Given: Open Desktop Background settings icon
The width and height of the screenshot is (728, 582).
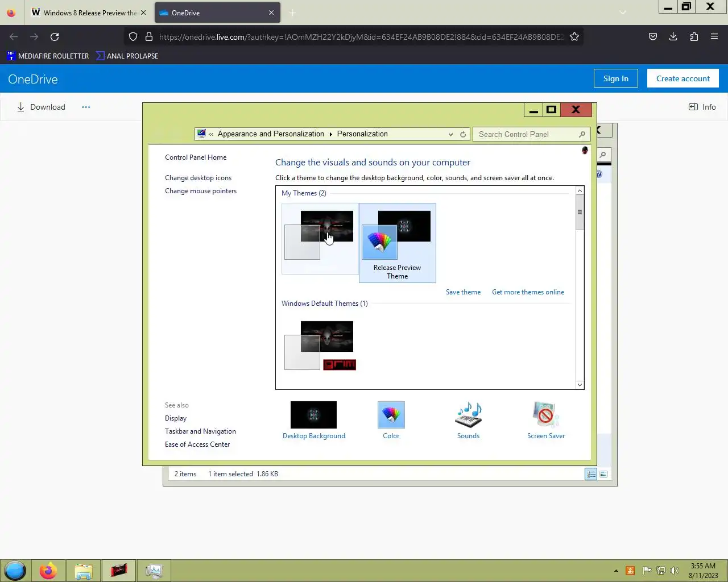Looking at the screenshot, I should click(313, 415).
